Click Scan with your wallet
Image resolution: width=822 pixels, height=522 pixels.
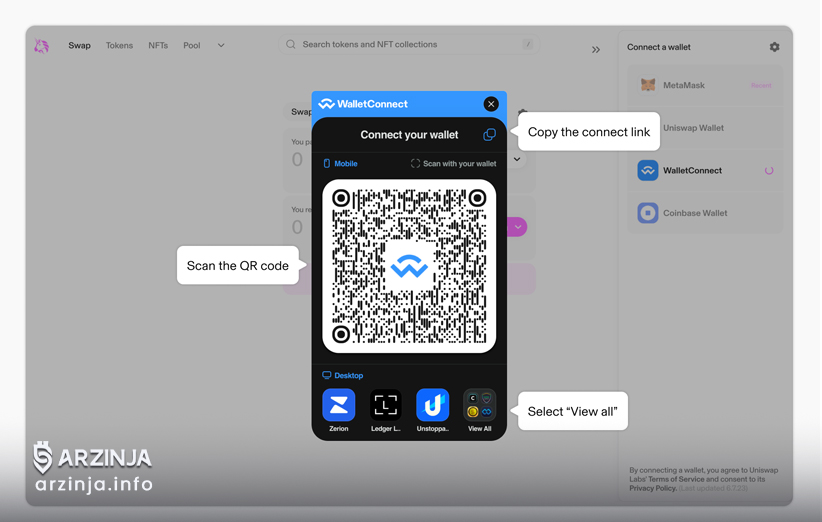(453, 164)
